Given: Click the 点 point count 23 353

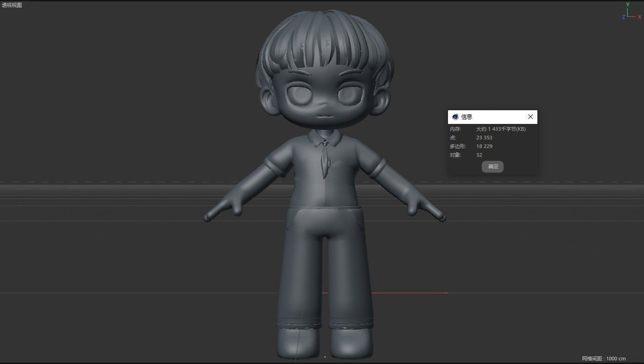Looking at the screenshot, I should (484, 137).
